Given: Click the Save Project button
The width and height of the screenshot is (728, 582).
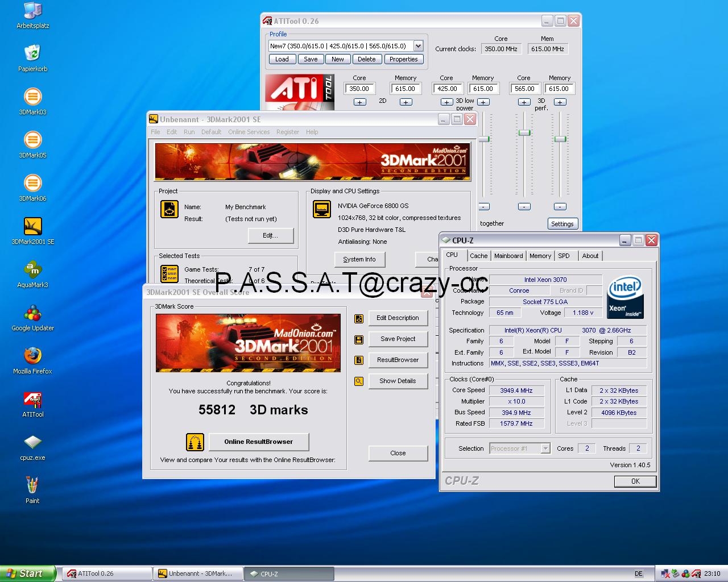Looking at the screenshot, I should coord(398,339).
